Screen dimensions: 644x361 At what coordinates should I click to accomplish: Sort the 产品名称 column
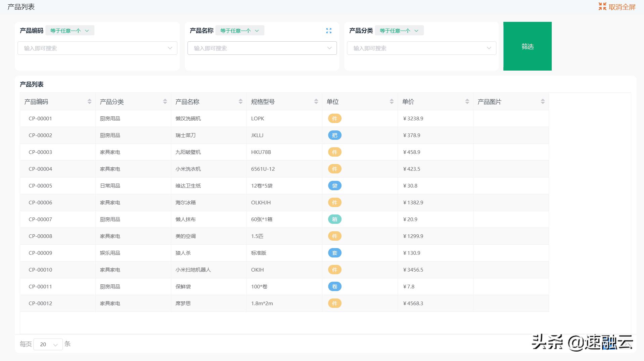[x=240, y=101]
